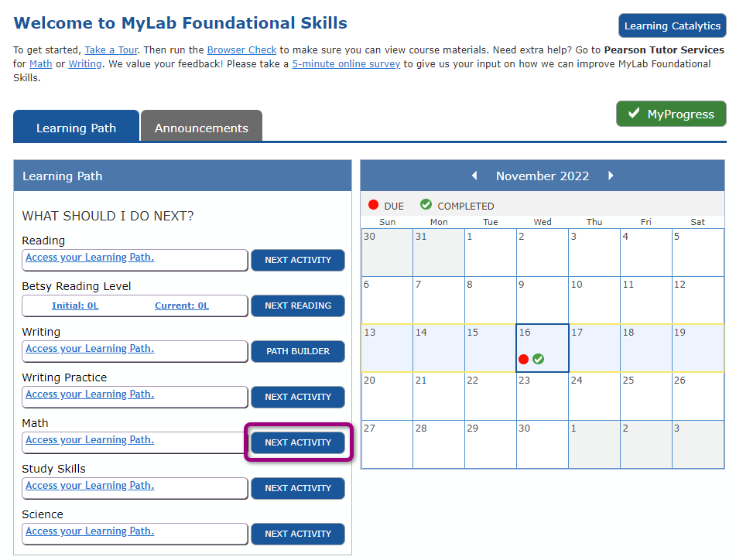Go to next month arrow in calendar
Screen dimensions: 736x560
coord(610,176)
